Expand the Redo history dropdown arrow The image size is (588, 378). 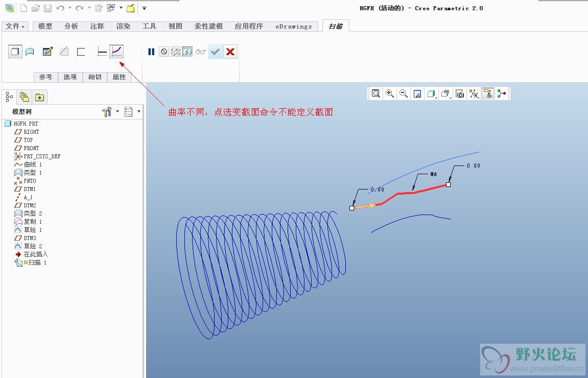coord(89,8)
